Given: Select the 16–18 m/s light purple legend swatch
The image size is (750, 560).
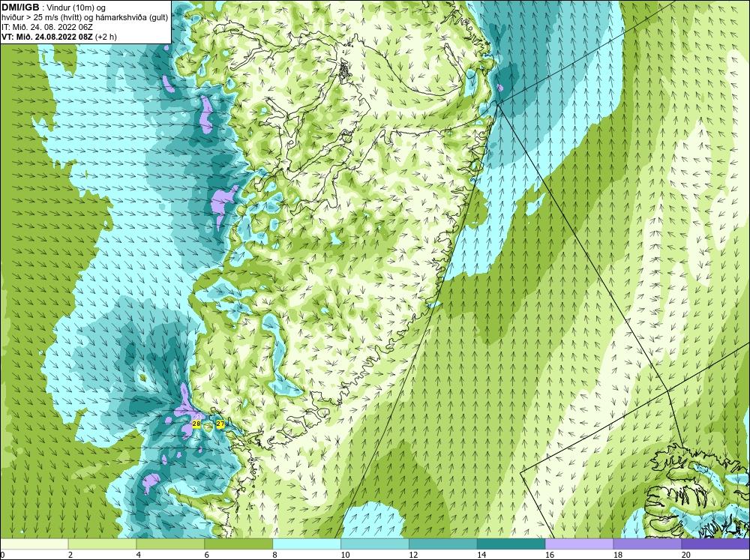Looking at the screenshot, I should [579, 544].
